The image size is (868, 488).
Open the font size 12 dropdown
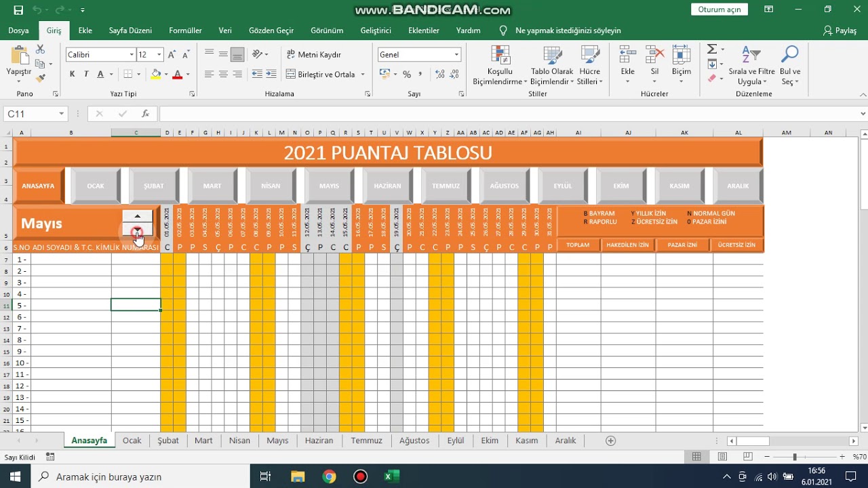(159, 54)
